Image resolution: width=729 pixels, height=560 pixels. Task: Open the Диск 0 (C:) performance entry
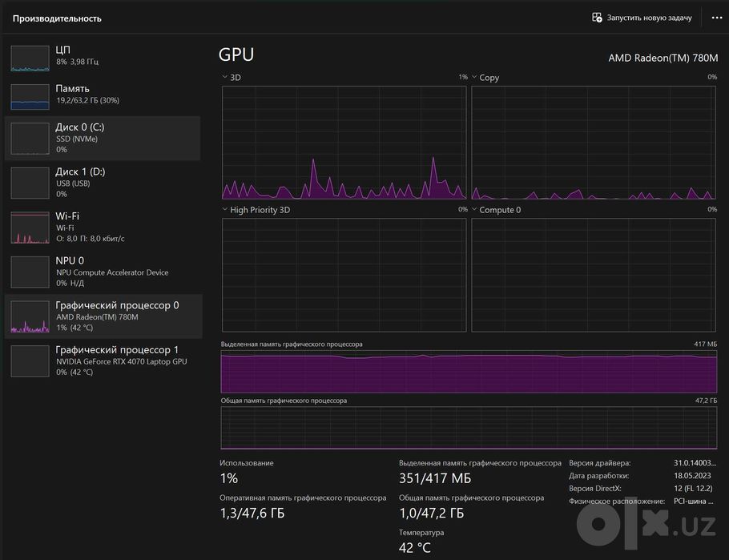pyautogui.click(x=103, y=138)
